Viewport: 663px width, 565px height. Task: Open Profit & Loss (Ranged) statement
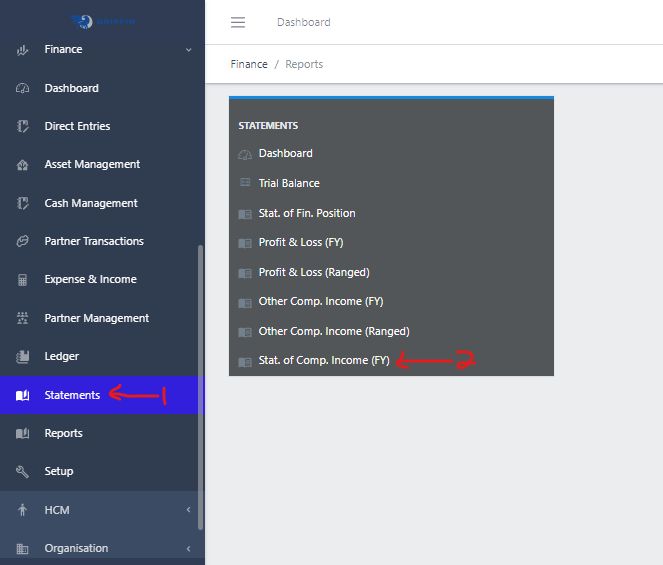pos(314,272)
